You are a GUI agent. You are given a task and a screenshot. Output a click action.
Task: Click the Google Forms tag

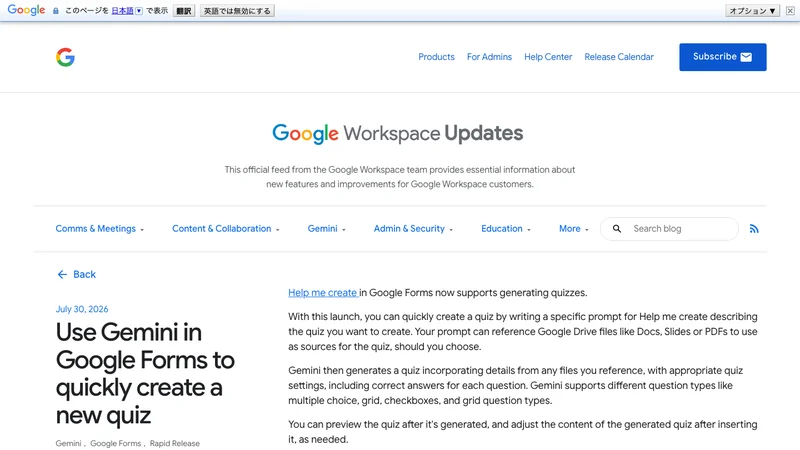[116, 443]
